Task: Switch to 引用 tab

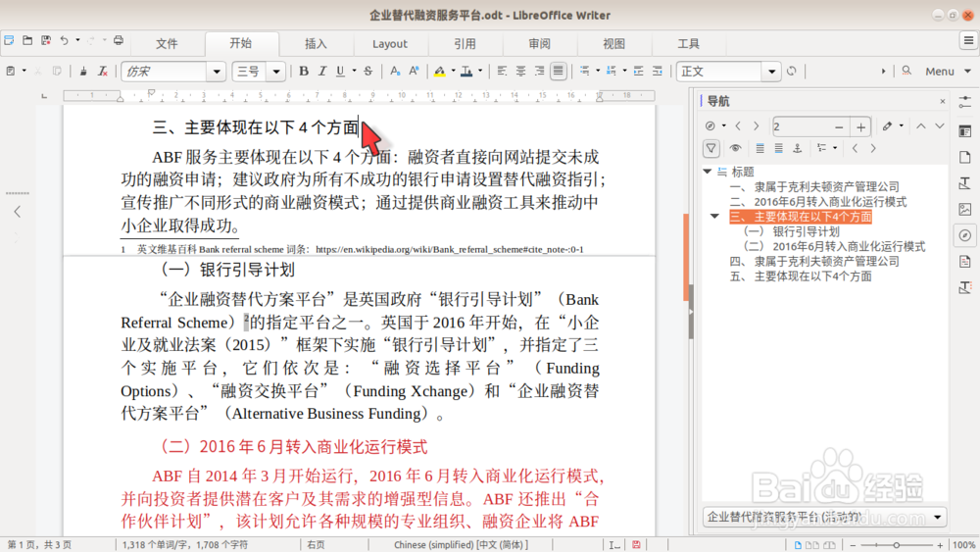Action: [x=465, y=44]
